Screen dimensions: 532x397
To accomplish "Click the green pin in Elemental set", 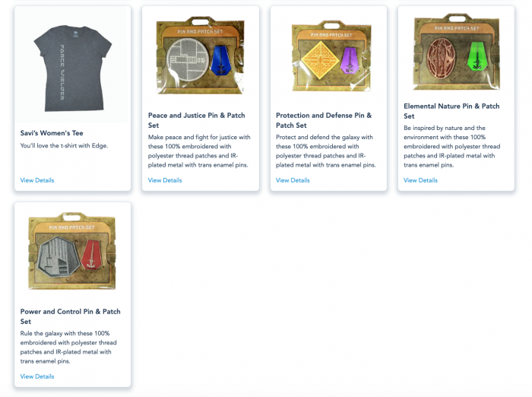I will click(x=477, y=56).
